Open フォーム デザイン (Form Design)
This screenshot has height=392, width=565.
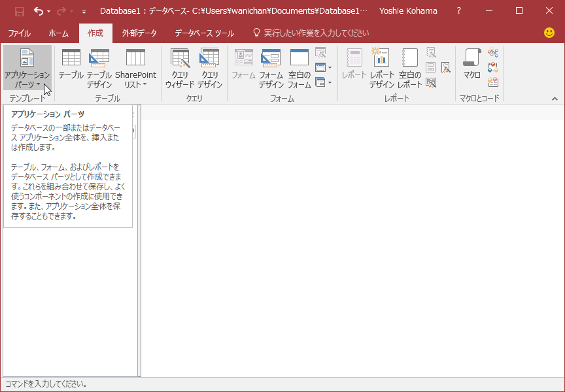(271, 68)
